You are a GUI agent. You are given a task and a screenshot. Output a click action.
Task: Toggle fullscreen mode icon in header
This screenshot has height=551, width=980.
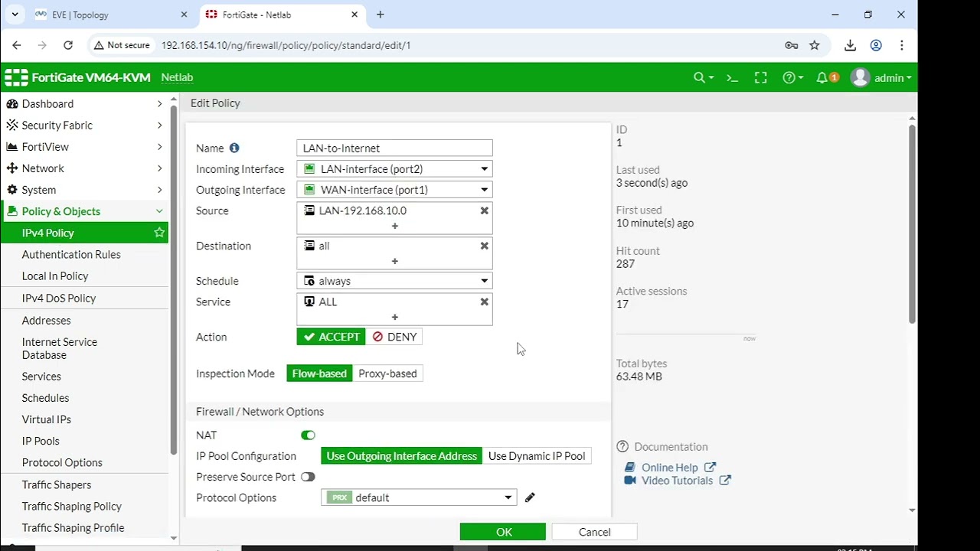(760, 77)
